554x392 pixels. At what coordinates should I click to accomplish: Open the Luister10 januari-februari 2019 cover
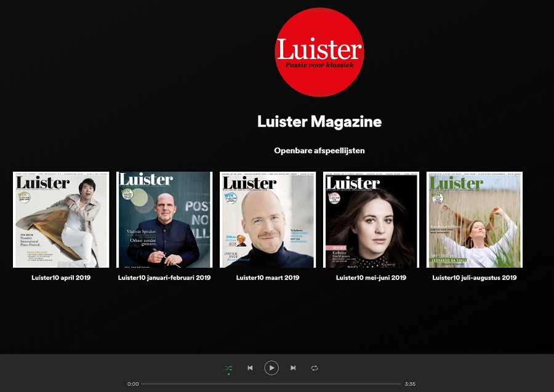point(164,220)
